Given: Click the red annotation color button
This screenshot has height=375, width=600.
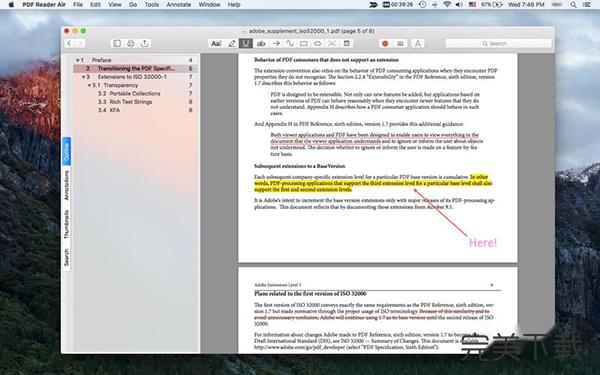Looking at the screenshot, I should [x=385, y=44].
